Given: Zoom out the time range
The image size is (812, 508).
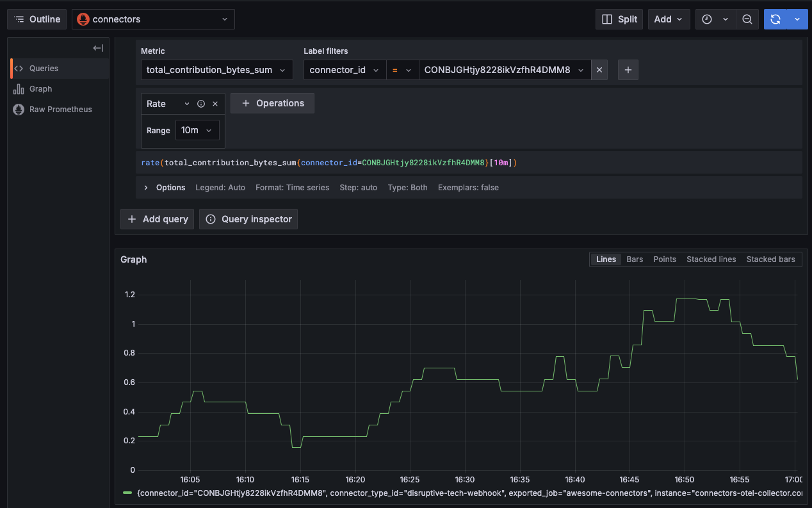Looking at the screenshot, I should coord(747,19).
